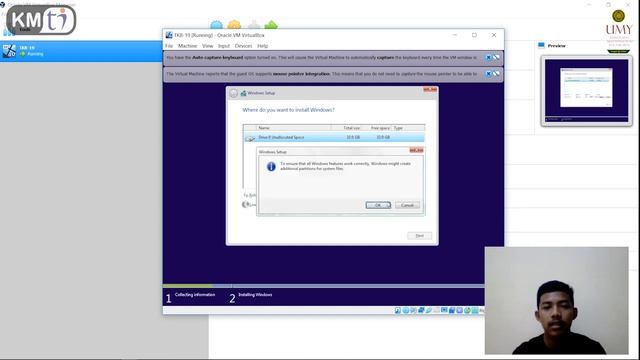The image size is (640, 360).
Task: Open the Input menu
Action: [224, 46]
